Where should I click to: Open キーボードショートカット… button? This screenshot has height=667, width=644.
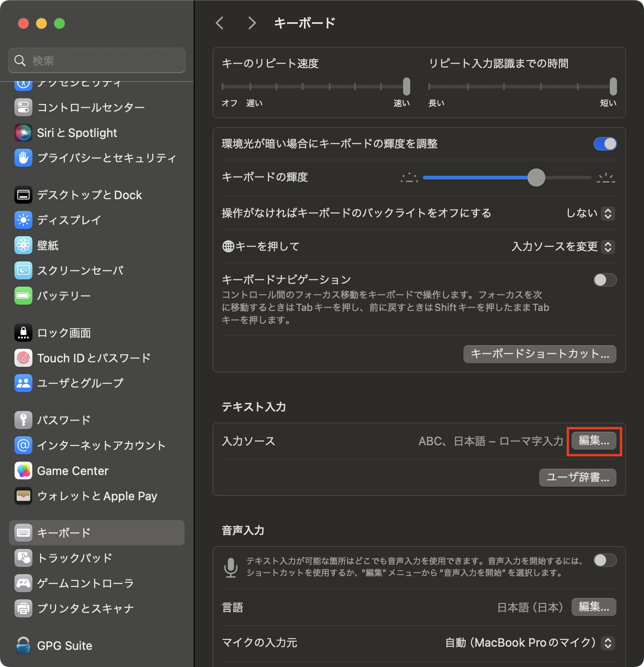pos(540,354)
